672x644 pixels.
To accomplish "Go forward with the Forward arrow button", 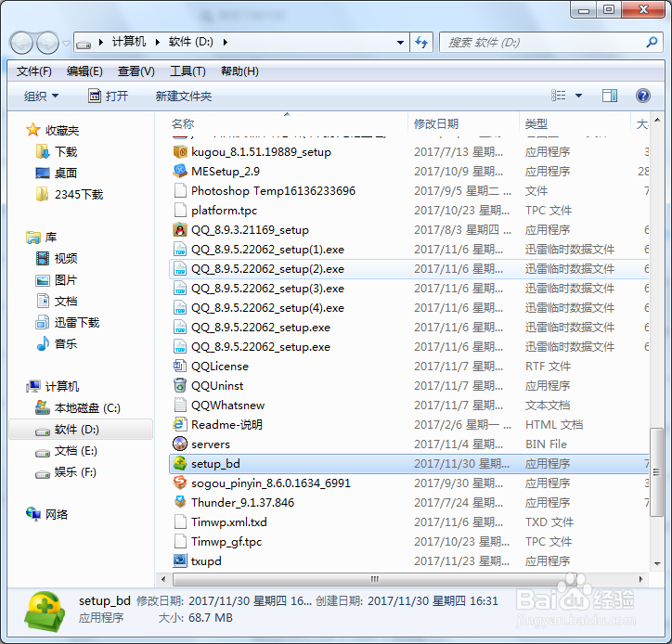I will [x=47, y=43].
